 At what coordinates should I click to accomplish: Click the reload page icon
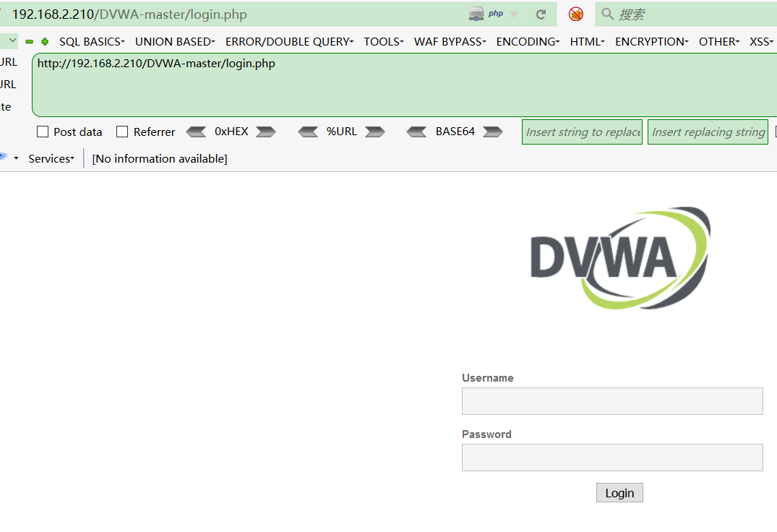tap(541, 14)
